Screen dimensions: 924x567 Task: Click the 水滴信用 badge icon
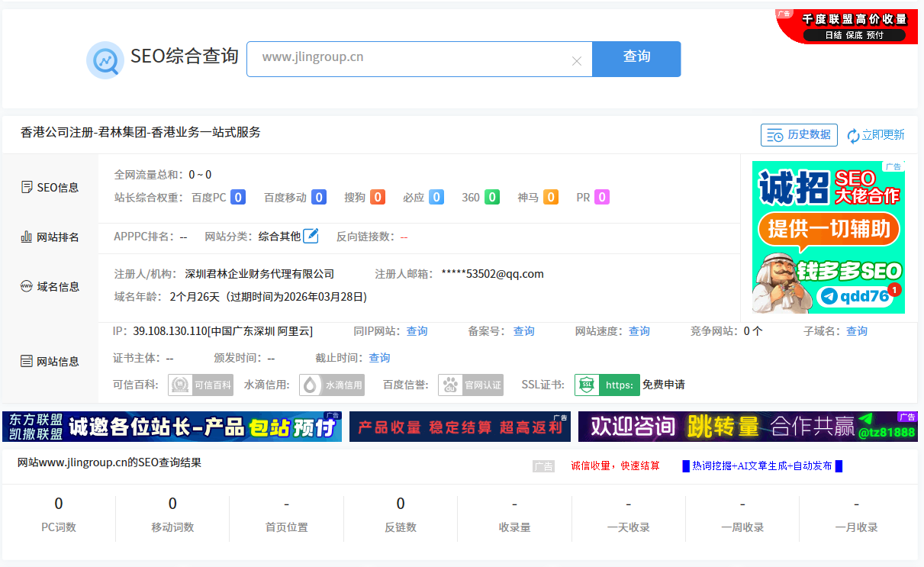point(332,385)
